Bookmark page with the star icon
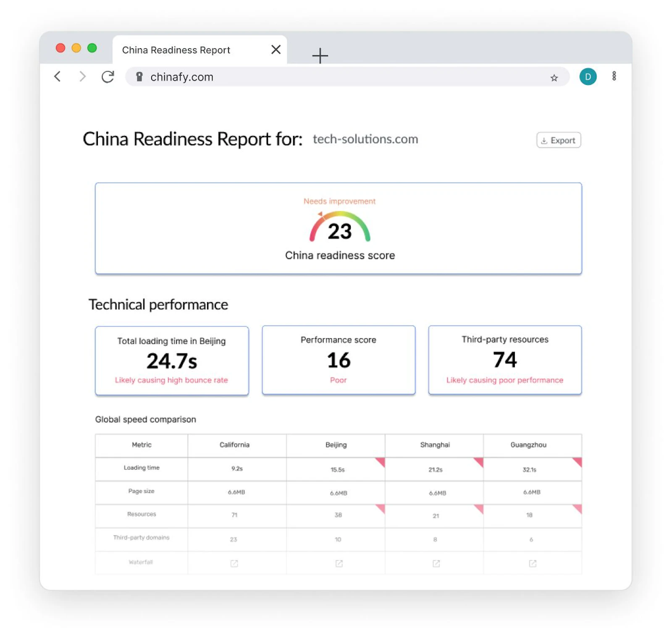Screen dimensions: 672x638 point(554,78)
